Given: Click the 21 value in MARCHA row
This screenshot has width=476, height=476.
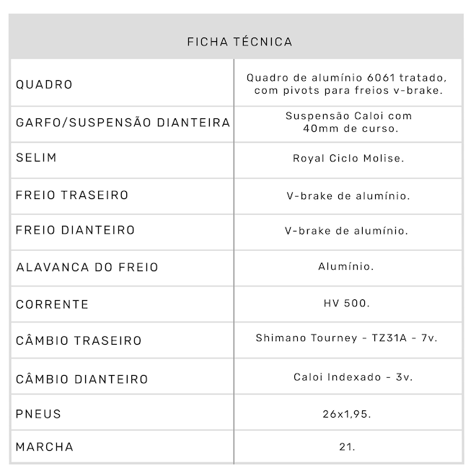Looking at the screenshot, I should pyautogui.click(x=347, y=447).
